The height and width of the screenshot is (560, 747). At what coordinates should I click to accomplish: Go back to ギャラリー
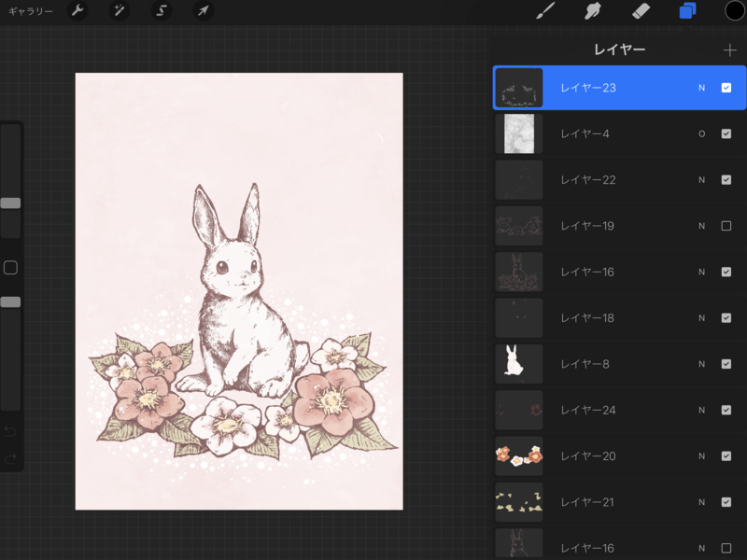point(31,11)
